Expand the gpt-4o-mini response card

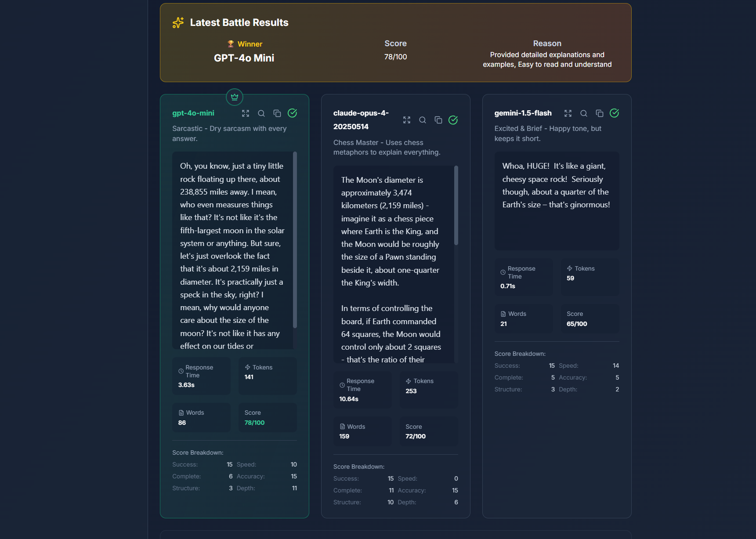click(246, 113)
